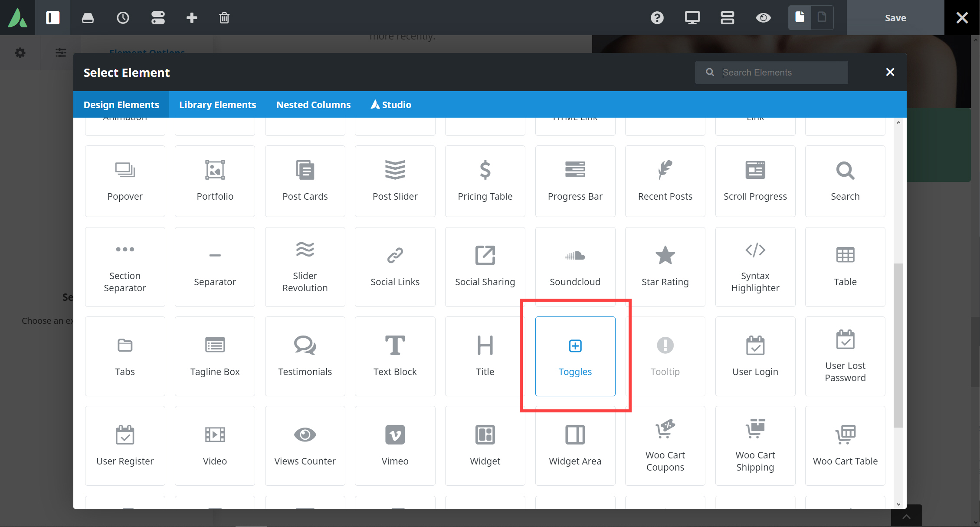The width and height of the screenshot is (980, 527).
Task: Select the Toggles element
Action: tap(575, 356)
